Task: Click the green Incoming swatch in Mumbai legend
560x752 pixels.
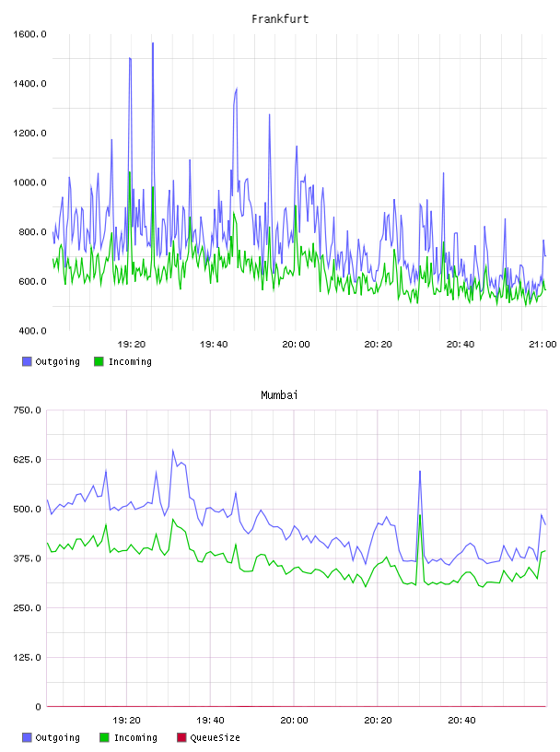Action: coord(104,737)
